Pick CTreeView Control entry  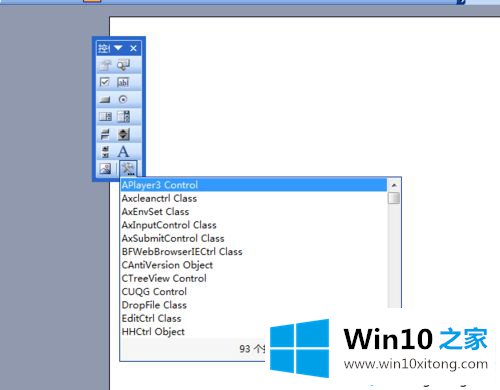pos(254,278)
